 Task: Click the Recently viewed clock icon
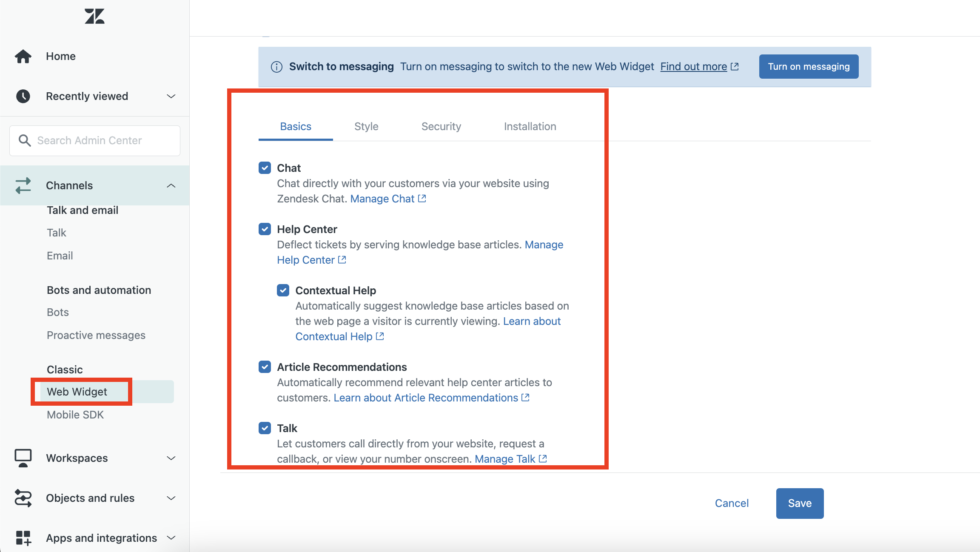click(x=23, y=96)
